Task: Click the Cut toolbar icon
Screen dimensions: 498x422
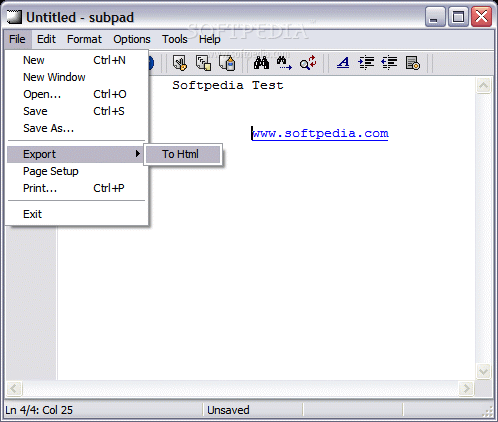Action: pyautogui.click(x=180, y=63)
